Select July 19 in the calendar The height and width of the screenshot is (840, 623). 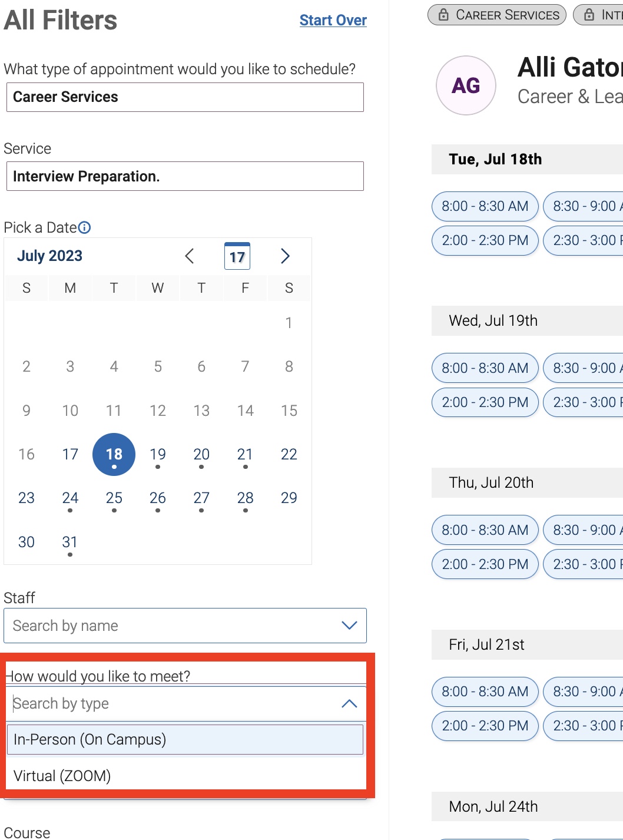(158, 455)
